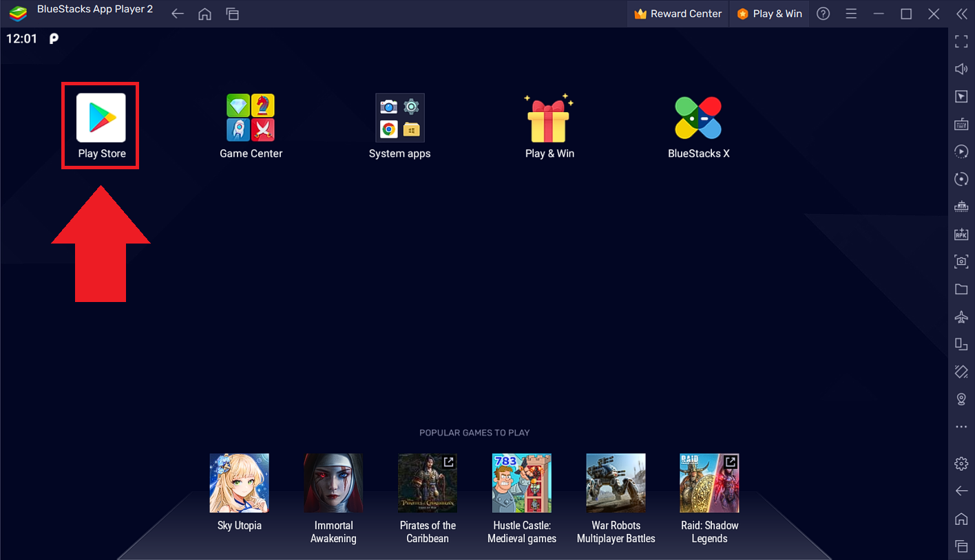Screen dimensions: 975x560
Task: Click the back arrow in the sidebar
Action: (x=961, y=491)
